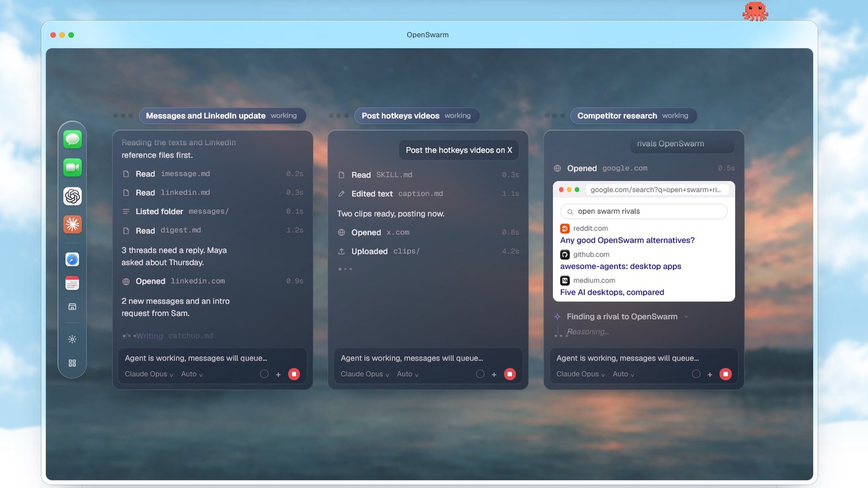Open the settings gear in the sidebar

click(x=72, y=339)
